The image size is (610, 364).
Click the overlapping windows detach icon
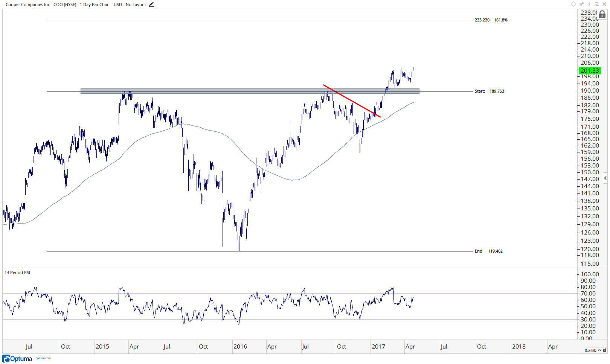(597, 4)
